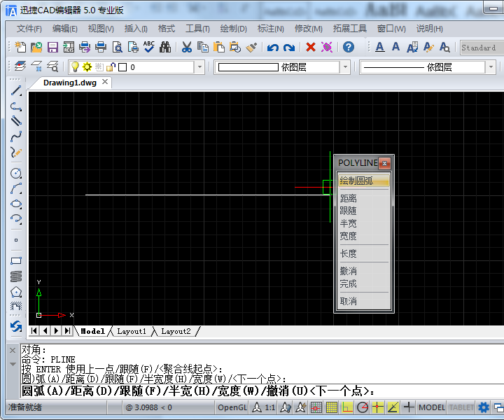This screenshot has height=420, width=504.
Task: Switch to the Layout2 tab
Action: (x=176, y=331)
